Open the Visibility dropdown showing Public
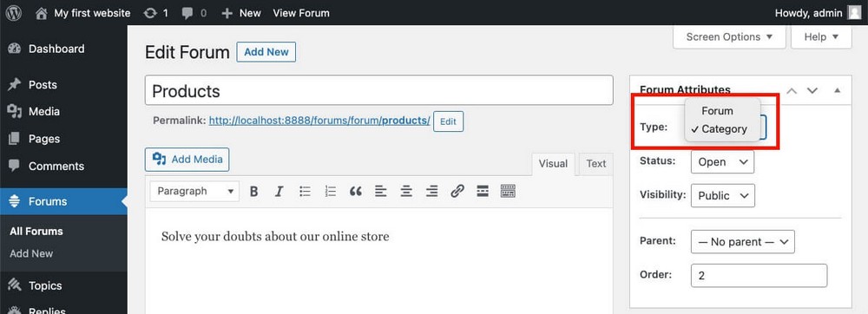 pyautogui.click(x=723, y=196)
